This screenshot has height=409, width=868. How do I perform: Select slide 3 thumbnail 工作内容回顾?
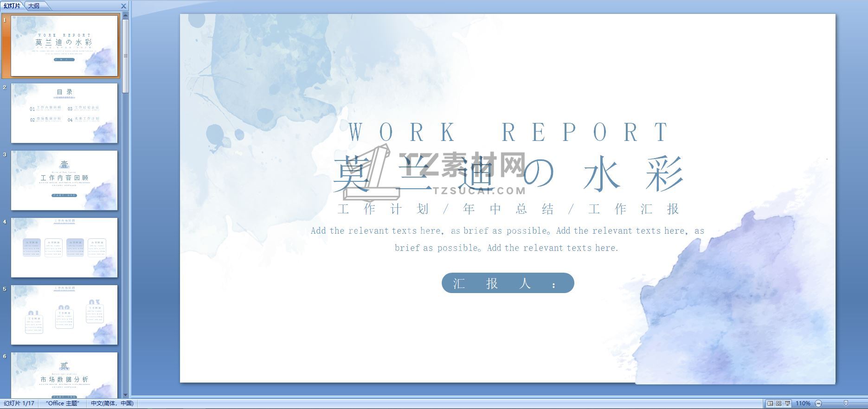64,180
